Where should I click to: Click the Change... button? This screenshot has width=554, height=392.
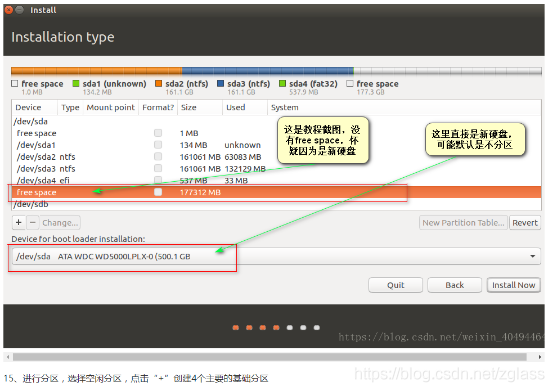(60, 223)
